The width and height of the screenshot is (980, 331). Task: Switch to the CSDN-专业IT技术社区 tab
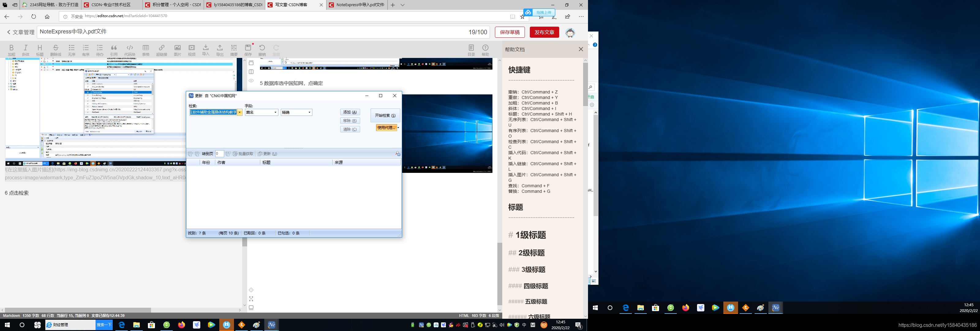tap(111, 5)
